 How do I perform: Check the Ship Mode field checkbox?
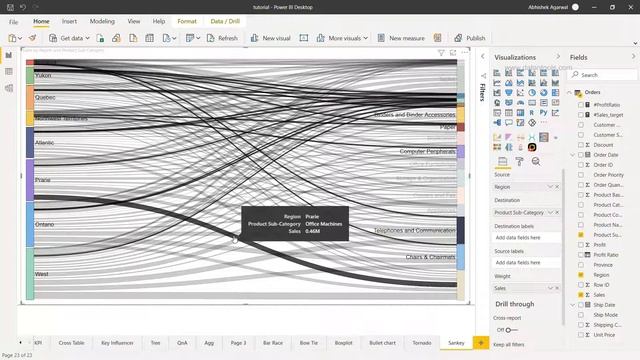click(581, 315)
